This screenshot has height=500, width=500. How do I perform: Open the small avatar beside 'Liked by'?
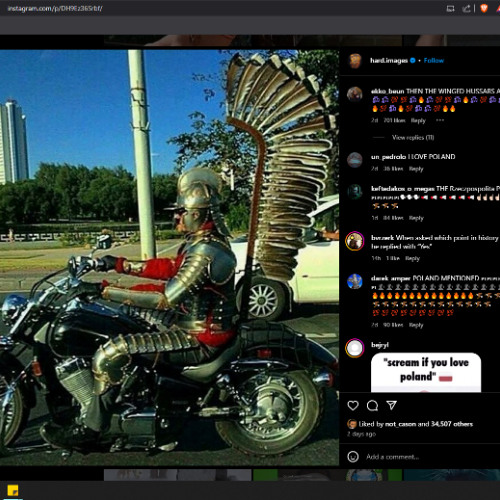pos(352,424)
